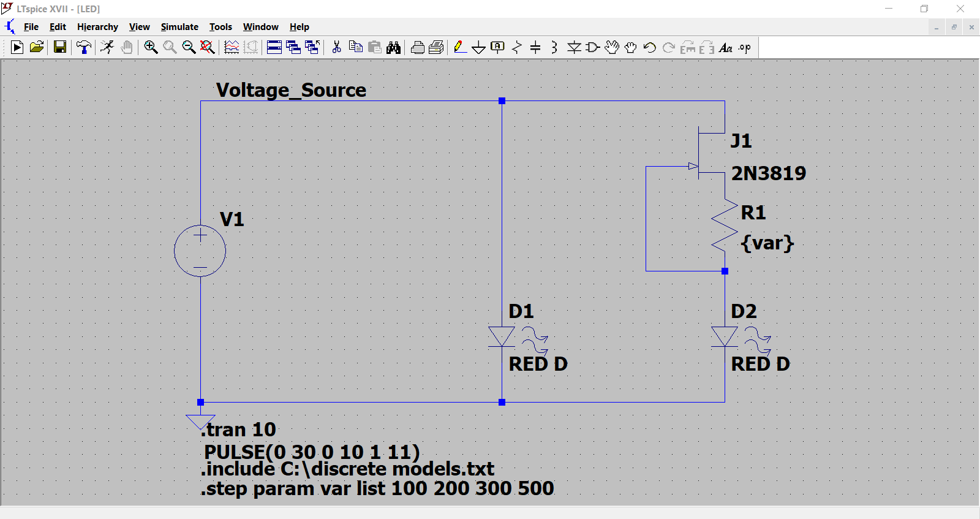Click the .include discrete models.txt directive
The height and width of the screenshot is (519, 980).
(347, 469)
